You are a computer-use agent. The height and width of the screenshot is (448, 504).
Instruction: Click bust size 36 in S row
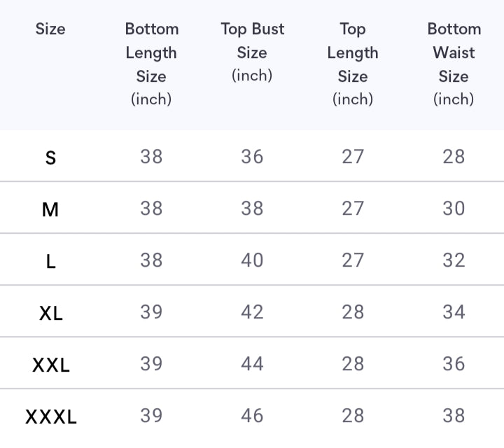coord(252,157)
